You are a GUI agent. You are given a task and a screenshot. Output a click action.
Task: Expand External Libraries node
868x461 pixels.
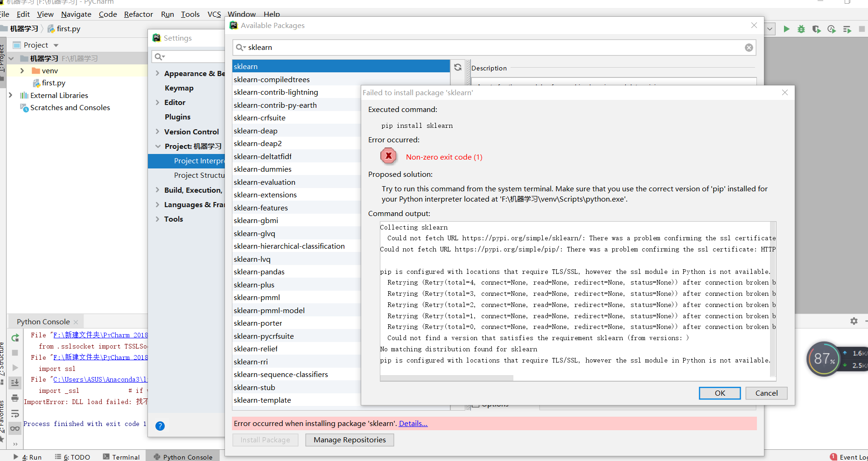10,95
